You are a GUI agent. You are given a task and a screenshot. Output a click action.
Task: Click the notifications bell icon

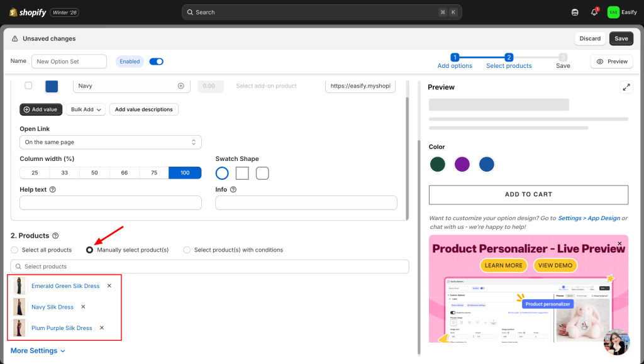[x=594, y=12]
